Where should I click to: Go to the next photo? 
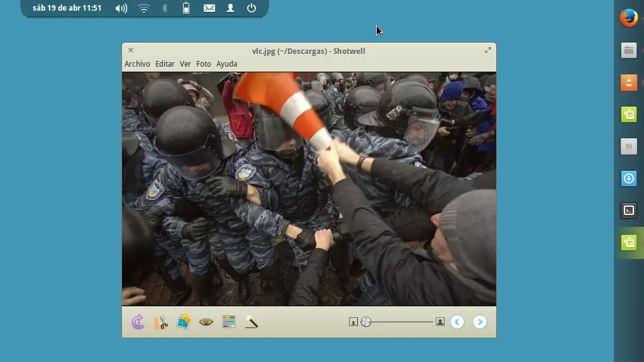pos(479,322)
